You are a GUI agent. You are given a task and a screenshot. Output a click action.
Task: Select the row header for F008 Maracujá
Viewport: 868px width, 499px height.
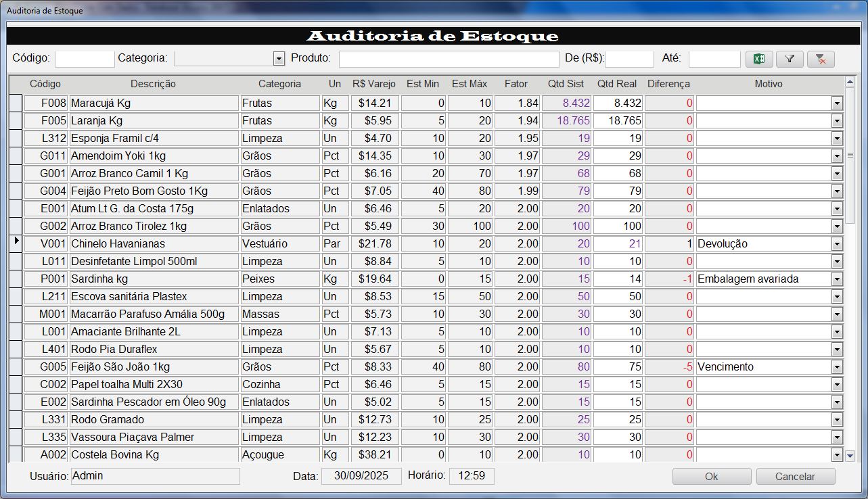pyautogui.click(x=16, y=103)
